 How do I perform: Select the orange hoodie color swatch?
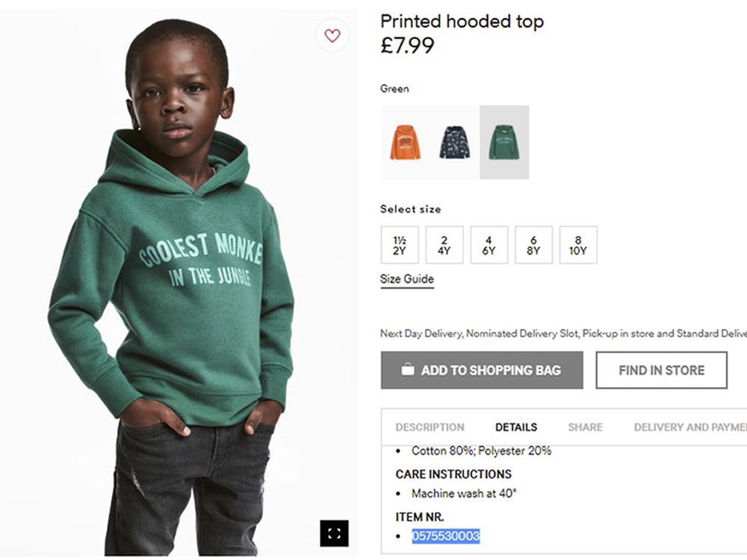[x=405, y=142]
